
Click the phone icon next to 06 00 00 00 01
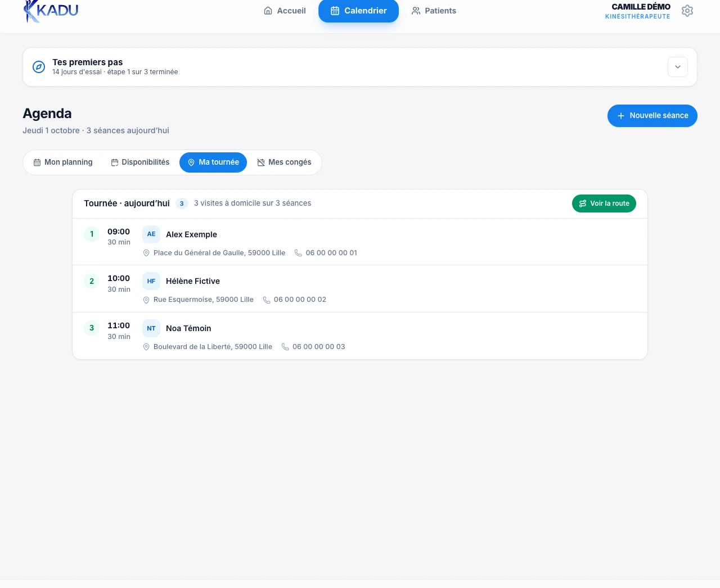click(299, 253)
